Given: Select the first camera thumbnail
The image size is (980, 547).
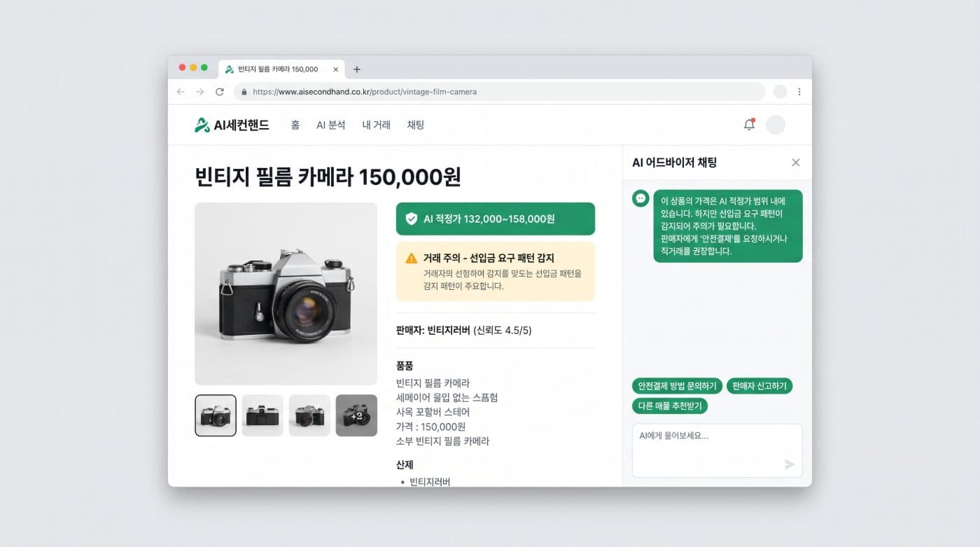Looking at the screenshot, I should [216, 415].
